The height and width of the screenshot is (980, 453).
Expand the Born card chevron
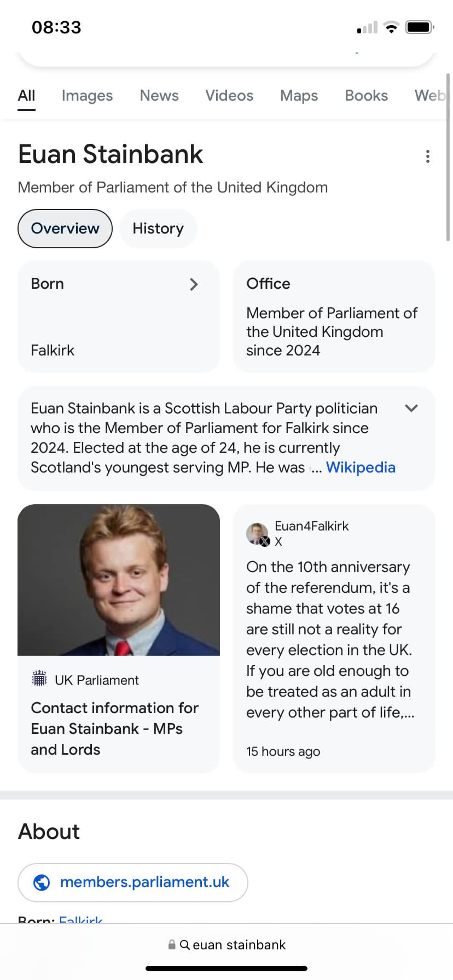[x=194, y=284]
